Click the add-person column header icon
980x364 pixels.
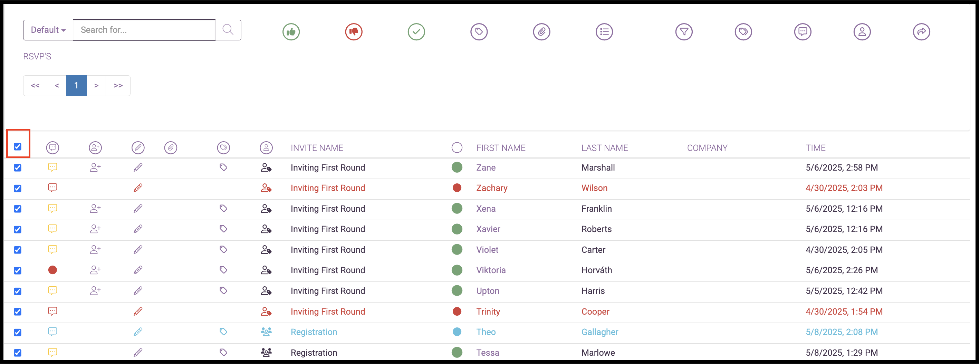coord(95,147)
